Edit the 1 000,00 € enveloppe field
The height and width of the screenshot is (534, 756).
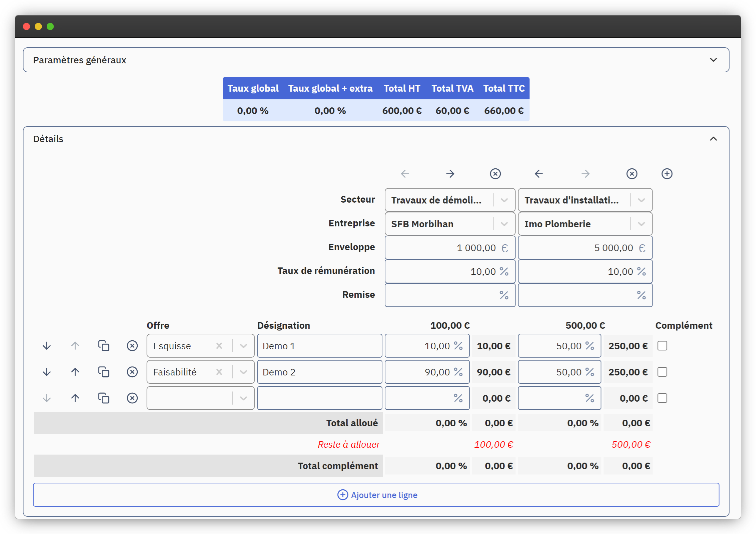click(450, 248)
